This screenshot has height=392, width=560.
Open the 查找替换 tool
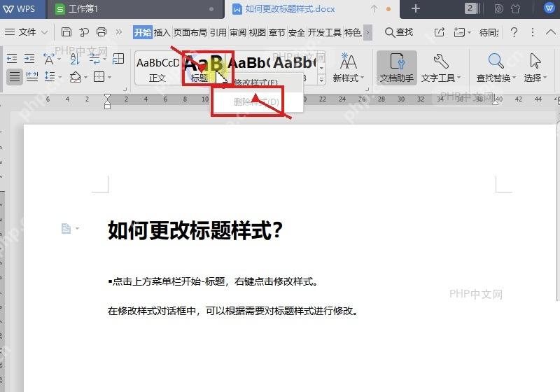click(496, 68)
